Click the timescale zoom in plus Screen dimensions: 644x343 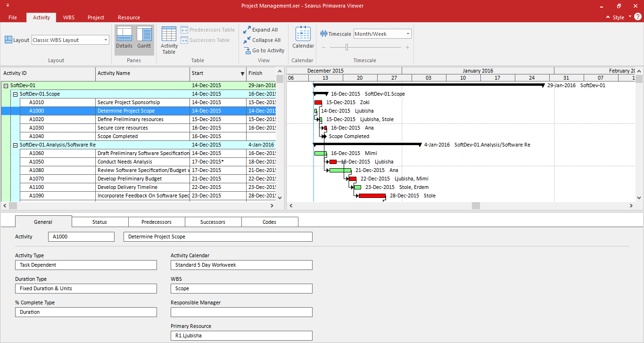[407, 47]
